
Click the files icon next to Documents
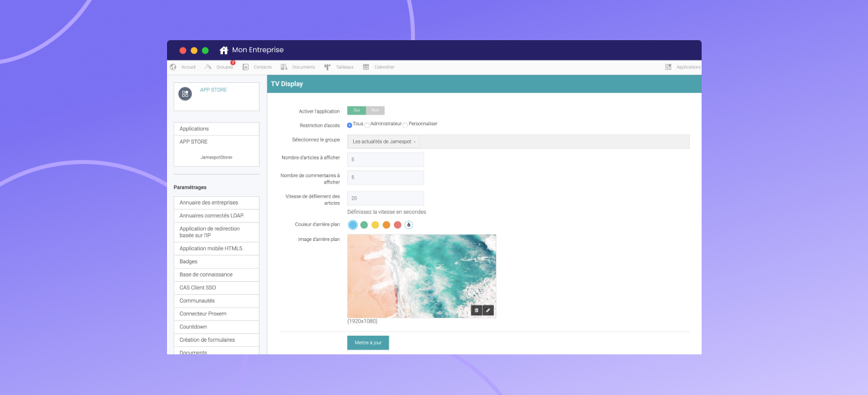tap(284, 67)
